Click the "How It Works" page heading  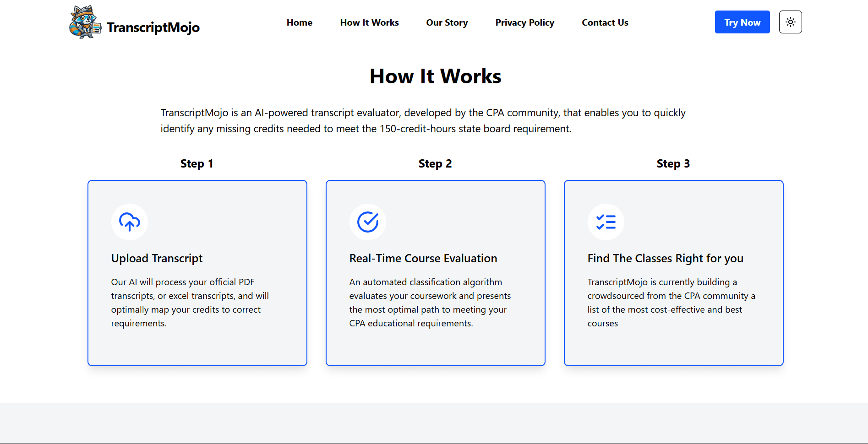pos(436,76)
